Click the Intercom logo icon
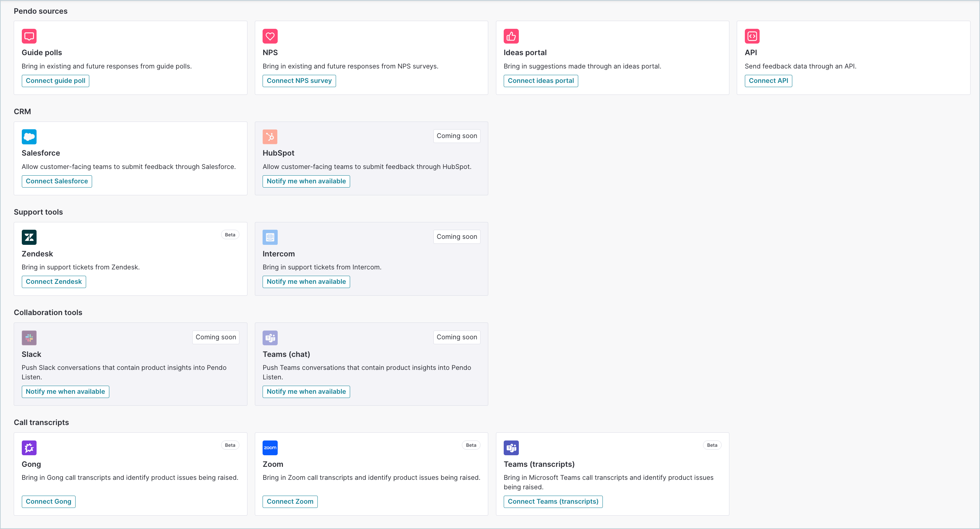Image resolution: width=980 pixels, height=529 pixels. (x=270, y=237)
